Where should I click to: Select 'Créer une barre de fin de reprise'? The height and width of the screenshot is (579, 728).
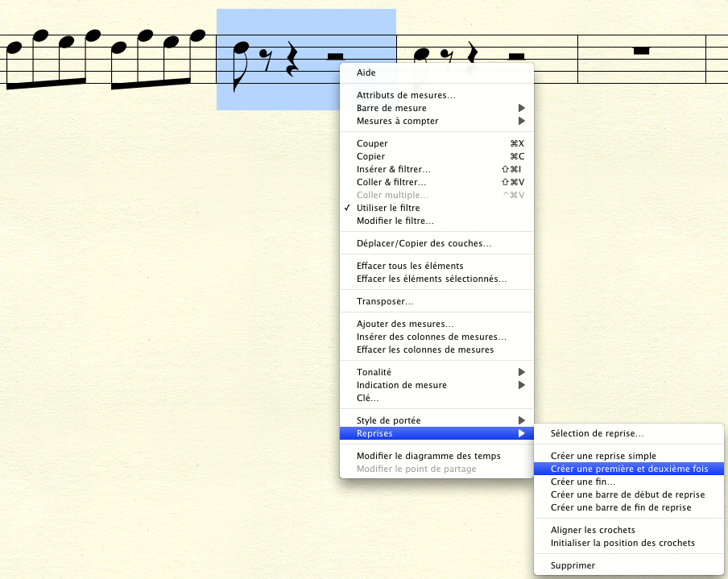[x=620, y=507]
